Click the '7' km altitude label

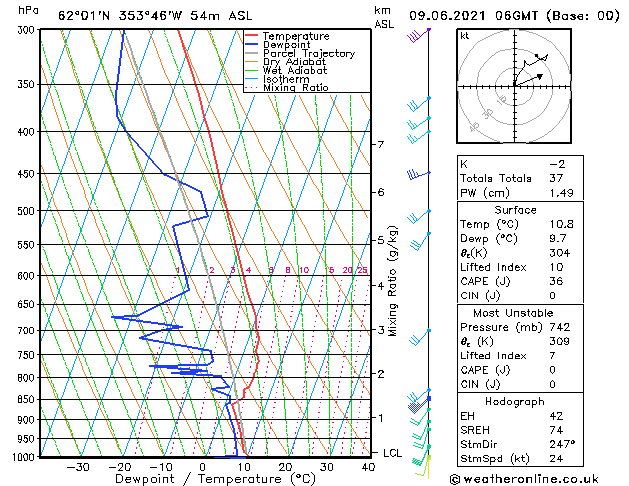(x=381, y=144)
